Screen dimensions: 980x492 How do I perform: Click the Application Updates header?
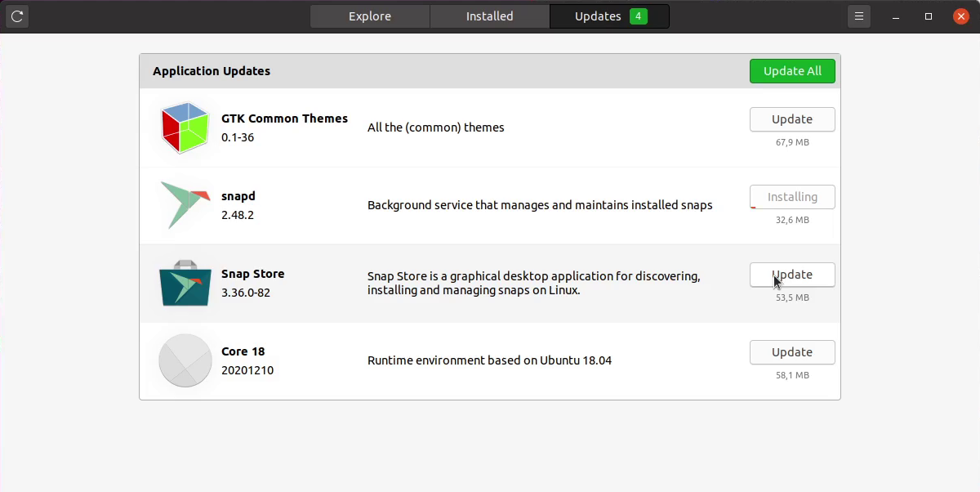pos(212,71)
